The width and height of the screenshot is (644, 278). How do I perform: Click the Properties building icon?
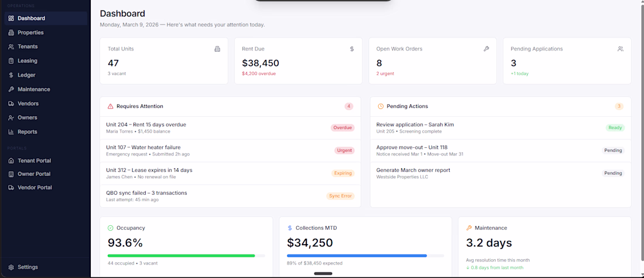(11, 32)
